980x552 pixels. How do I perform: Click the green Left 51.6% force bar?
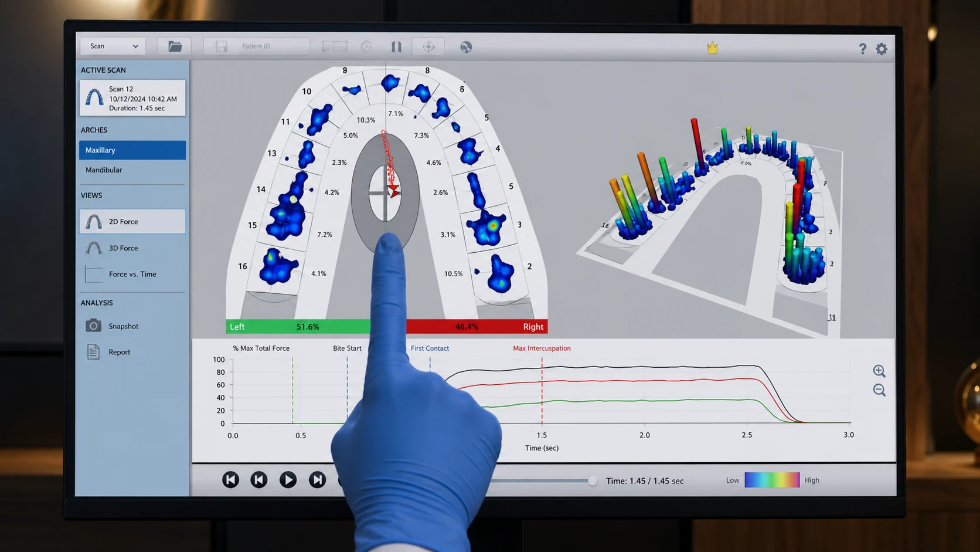[x=298, y=327]
